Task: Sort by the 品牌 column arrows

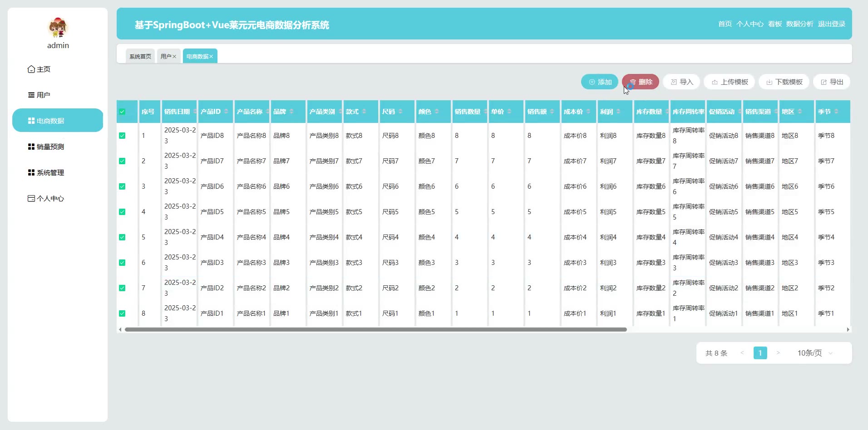Action: pyautogui.click(x=291, y=112)
